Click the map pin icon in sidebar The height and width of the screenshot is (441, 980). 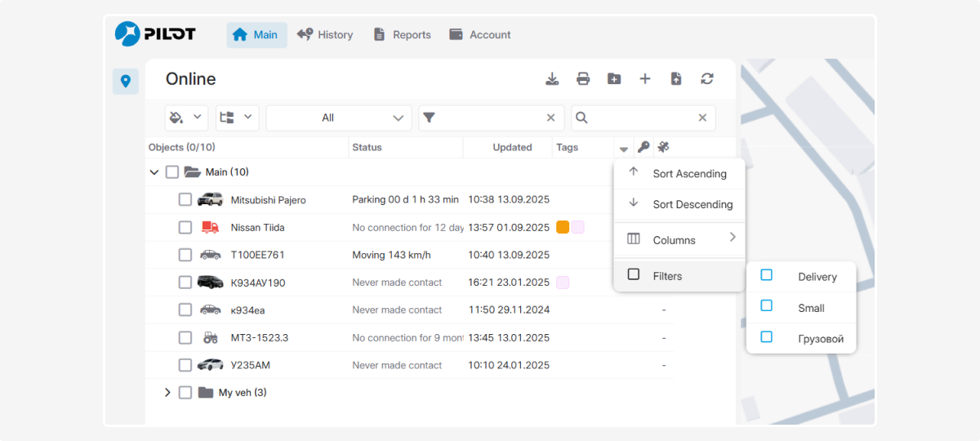[125, 82]
